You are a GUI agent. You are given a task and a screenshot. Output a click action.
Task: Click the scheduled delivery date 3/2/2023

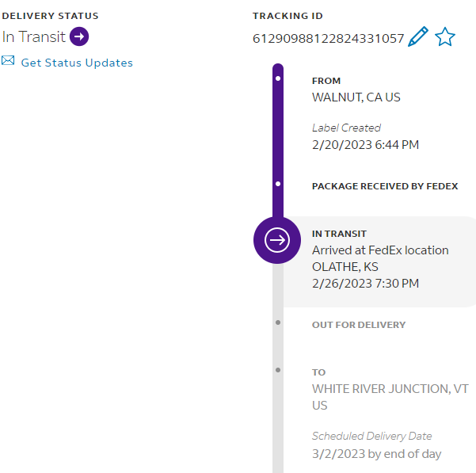click(x=376, y=454)
